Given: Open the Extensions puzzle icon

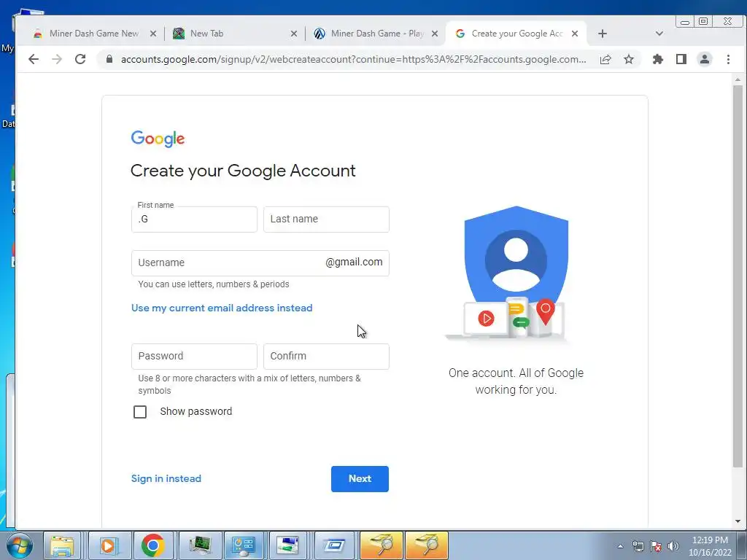Looking at the screenshot, I should (658, 59).
